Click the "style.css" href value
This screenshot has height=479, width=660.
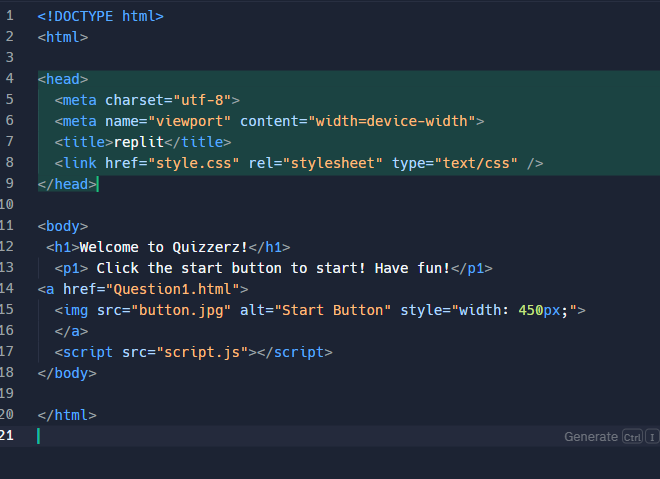[x=194, y=163]
